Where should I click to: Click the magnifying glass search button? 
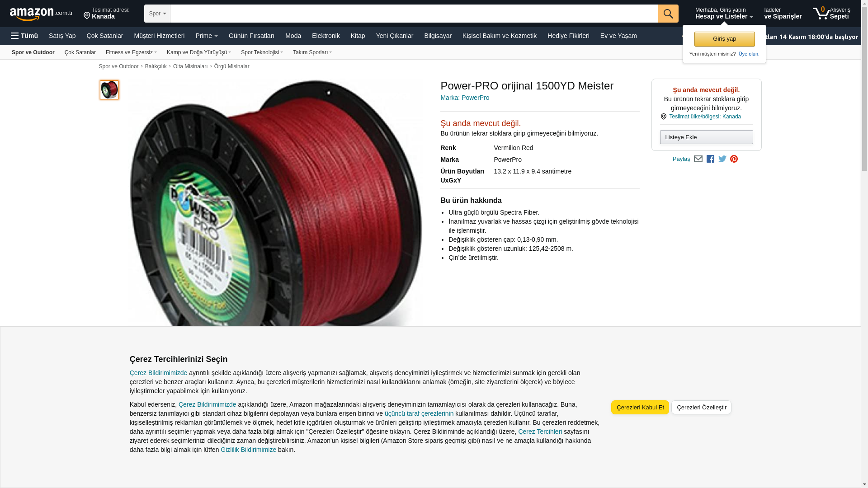[x=668, y=14]
